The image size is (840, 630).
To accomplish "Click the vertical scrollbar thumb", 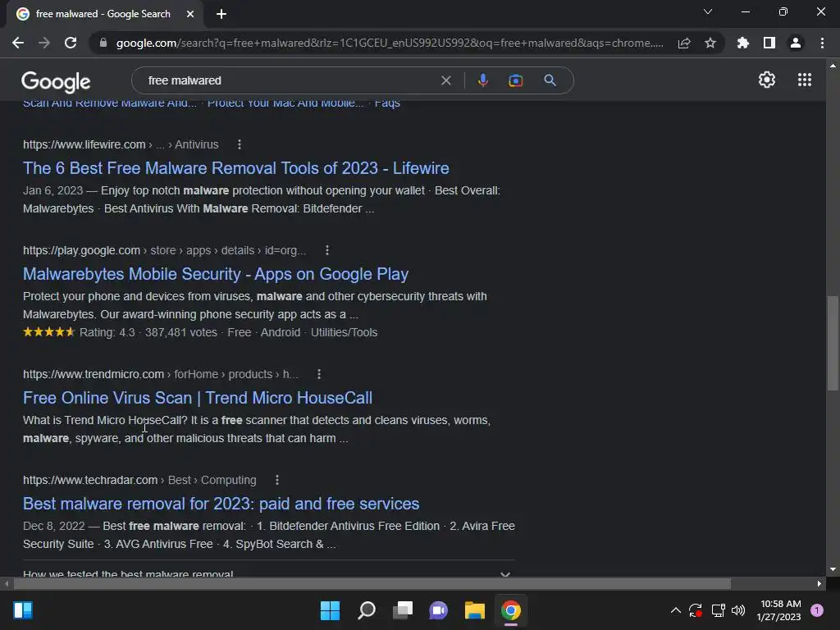I will tap(833, 343).
